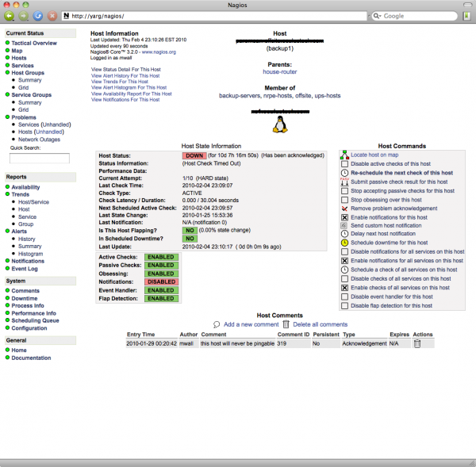Click the trash icon in comment Actions column

416,344
